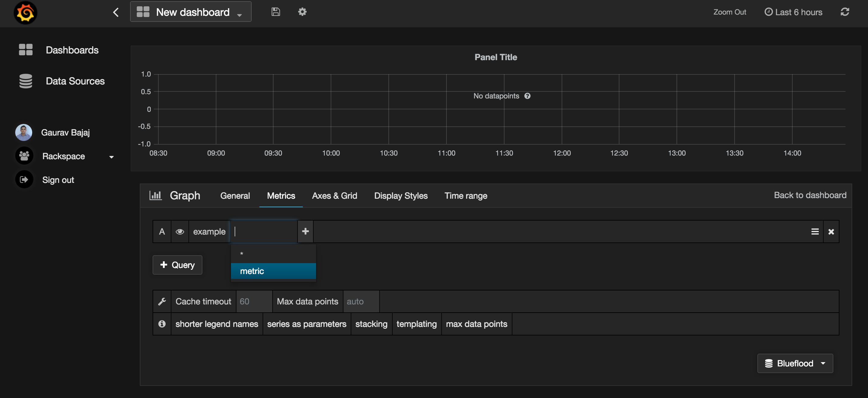This screenshot has height=398, width=868.
Task: Click the user avatar photo
Action: coord(24,132)
